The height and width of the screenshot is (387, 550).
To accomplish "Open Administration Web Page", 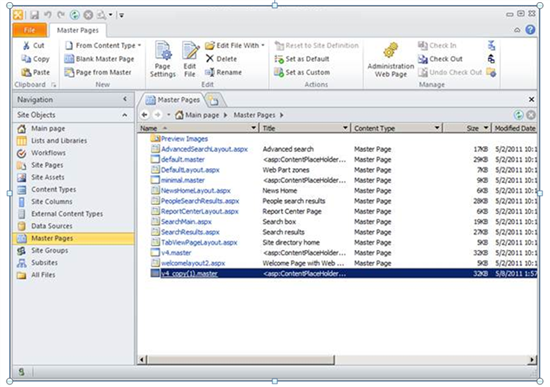I will pos(391,60).
